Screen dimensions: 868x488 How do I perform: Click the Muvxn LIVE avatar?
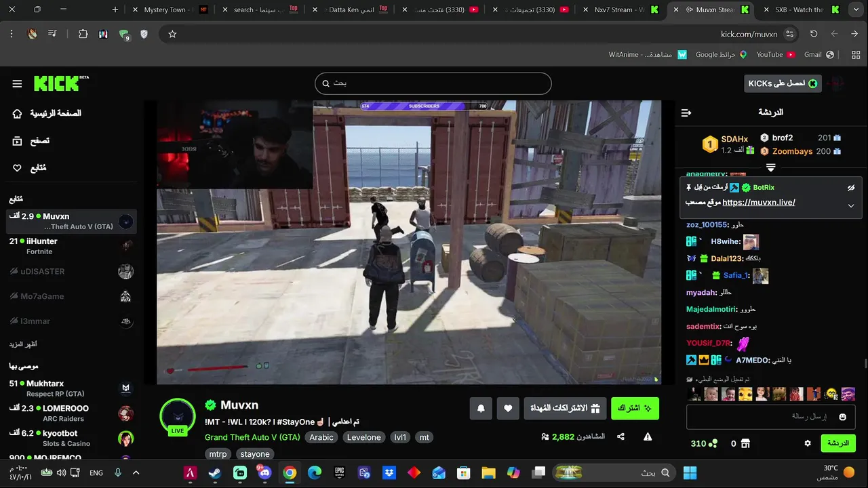178,416
